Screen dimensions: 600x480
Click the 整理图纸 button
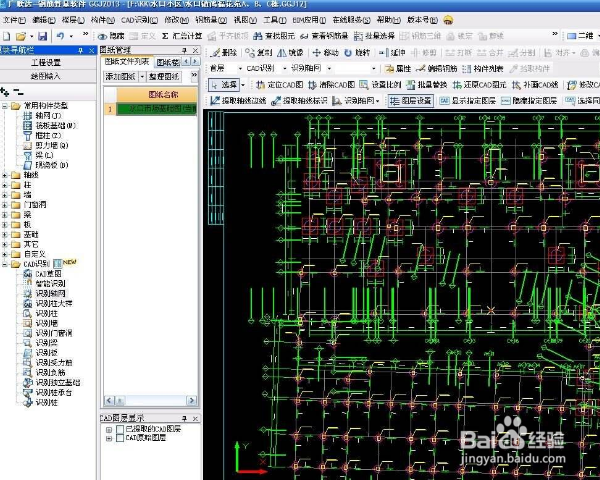(164, 77)
